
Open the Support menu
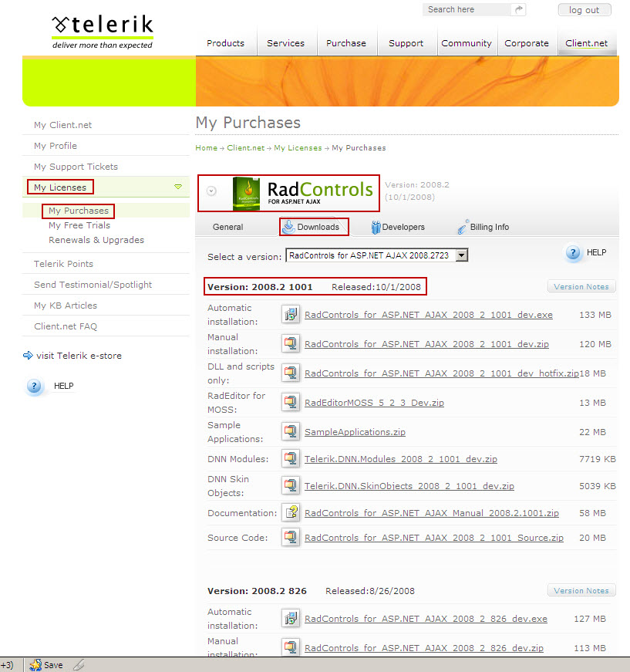click(406, 43)
